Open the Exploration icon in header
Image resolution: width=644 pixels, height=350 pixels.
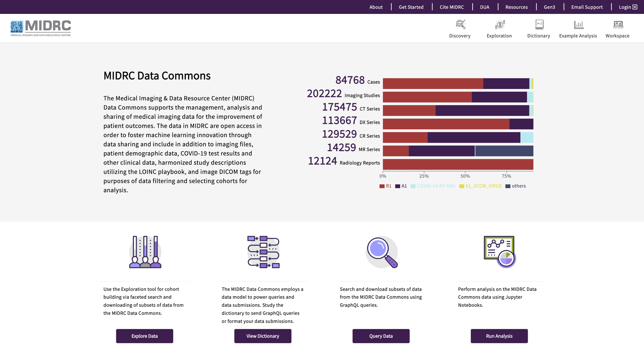[x=499, y=24]
